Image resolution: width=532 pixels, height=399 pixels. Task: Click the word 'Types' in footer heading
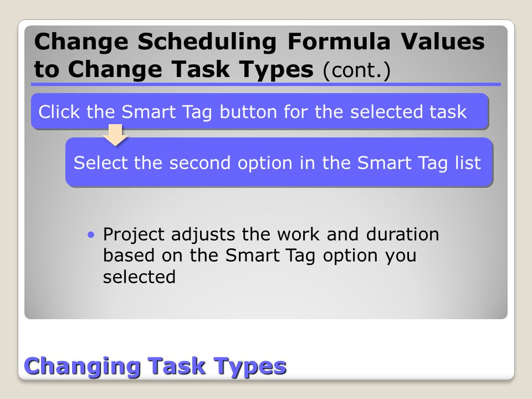(250, 367)
